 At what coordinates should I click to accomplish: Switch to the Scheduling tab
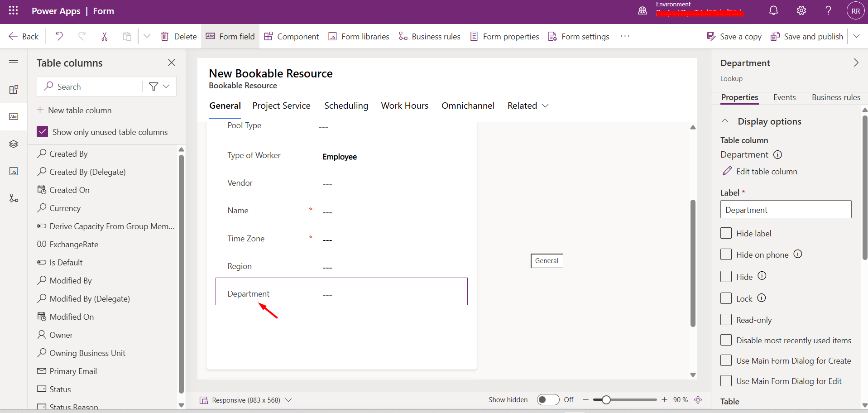click(346, 106)
